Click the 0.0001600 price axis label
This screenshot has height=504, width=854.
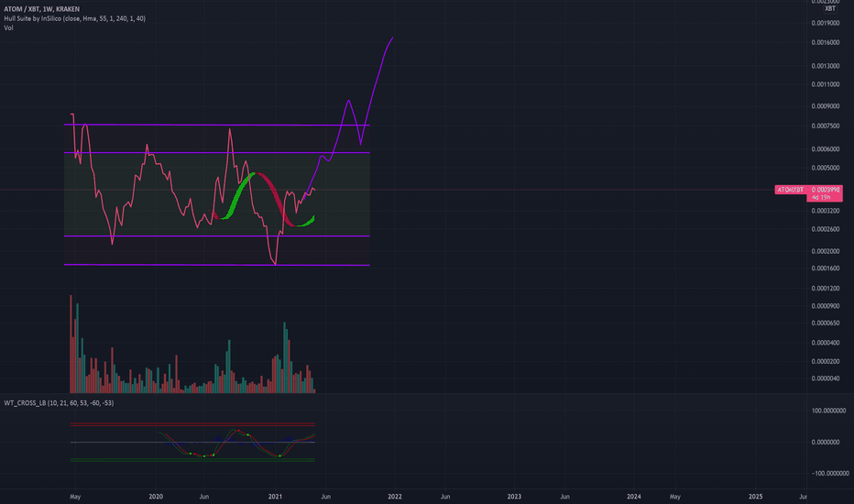click(825, 268)
